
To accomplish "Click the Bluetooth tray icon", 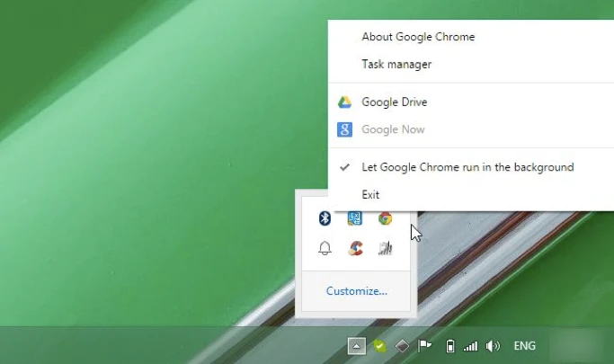I will click(325, 218).
